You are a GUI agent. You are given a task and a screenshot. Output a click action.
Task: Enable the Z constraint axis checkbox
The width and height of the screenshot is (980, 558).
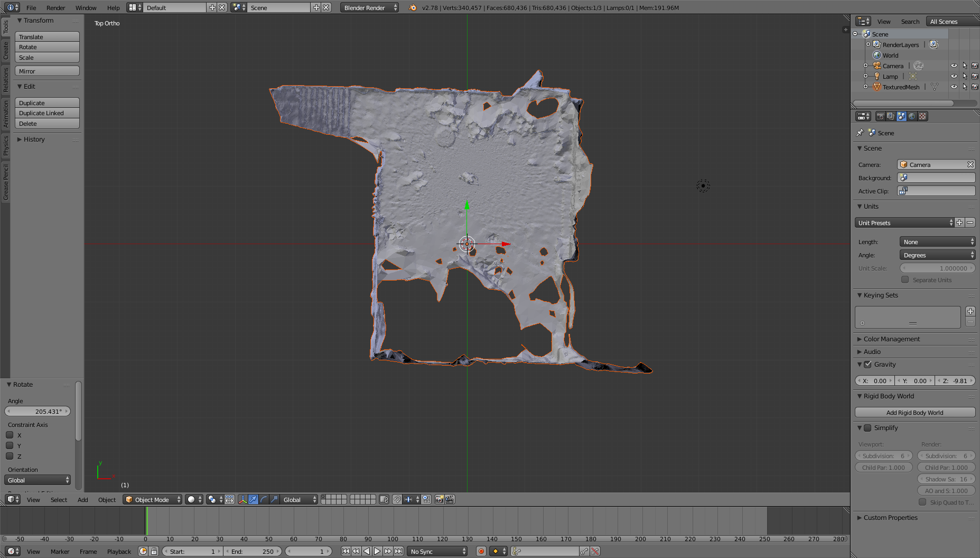(x=10, y=456)
